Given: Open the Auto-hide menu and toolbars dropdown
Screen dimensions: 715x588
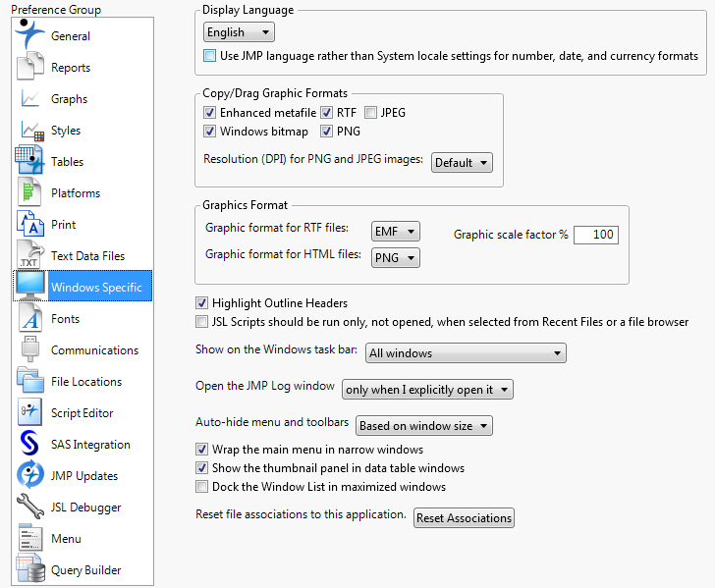Looking at the screenshot, I should tap(423, 426).
